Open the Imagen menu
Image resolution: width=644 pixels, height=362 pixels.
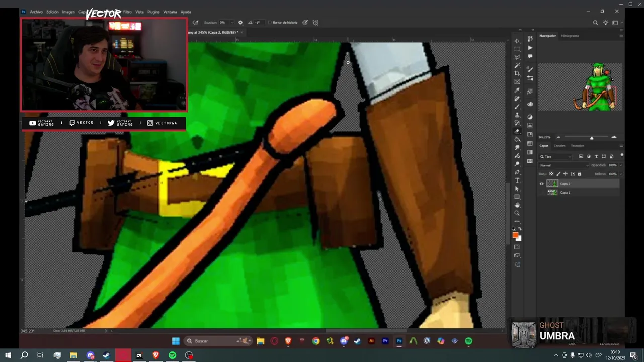68,12
